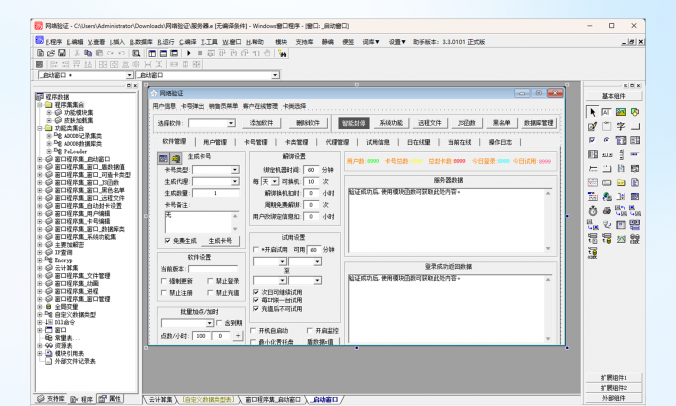
Task: Expand the 程序集集合 tree node
Action: point(40,105)
